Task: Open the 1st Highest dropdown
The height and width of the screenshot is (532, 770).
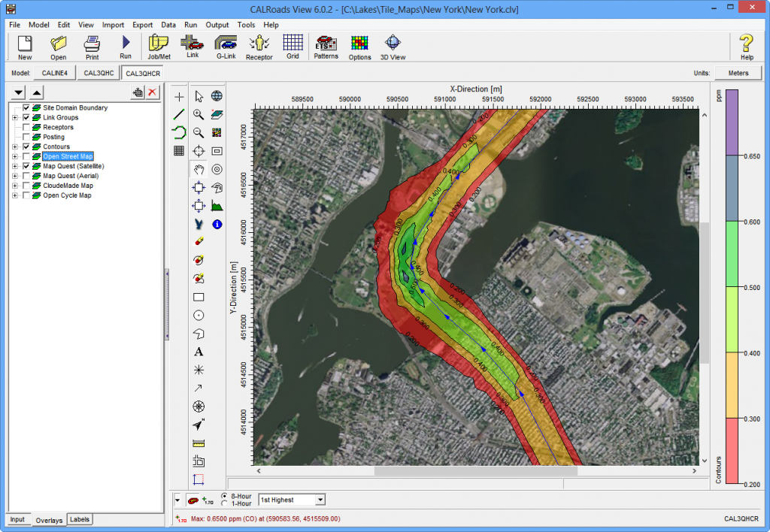Action: coord(320,500)
